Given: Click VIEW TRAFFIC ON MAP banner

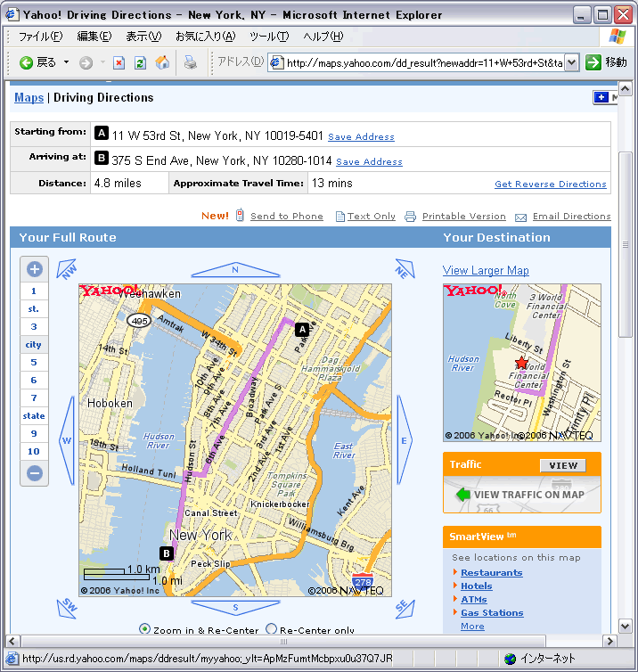Looking at the screenshot, I should [522, 494].
